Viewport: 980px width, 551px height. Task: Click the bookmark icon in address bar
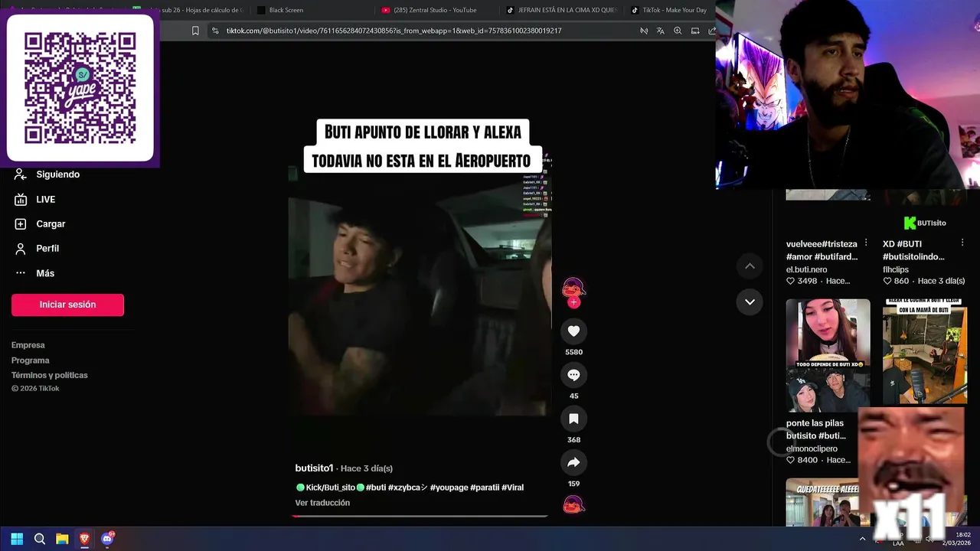[195, 31]
